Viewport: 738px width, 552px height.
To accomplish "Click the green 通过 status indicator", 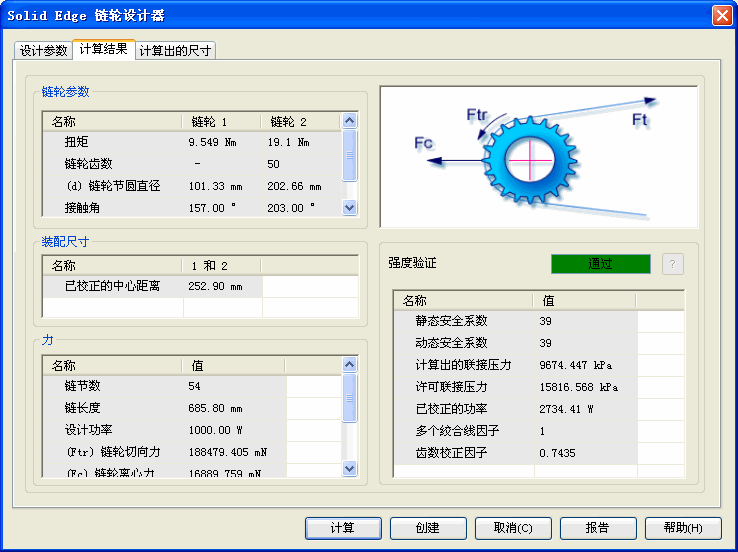I will 600,264.
